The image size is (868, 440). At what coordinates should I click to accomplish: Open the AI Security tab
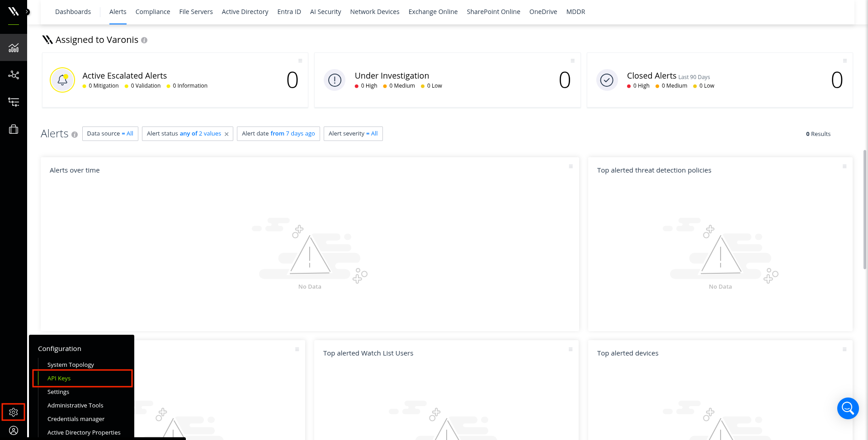click(325, 12)
